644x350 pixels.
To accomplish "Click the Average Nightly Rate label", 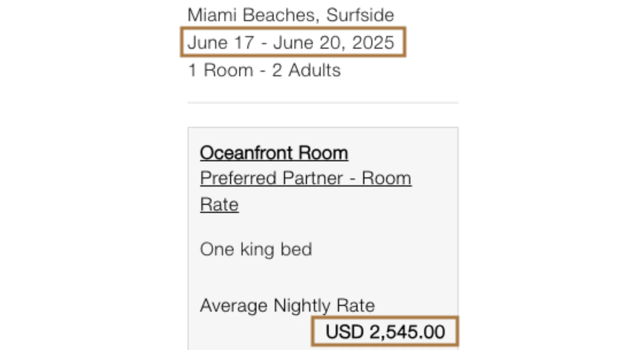I will tap(287, 305).
